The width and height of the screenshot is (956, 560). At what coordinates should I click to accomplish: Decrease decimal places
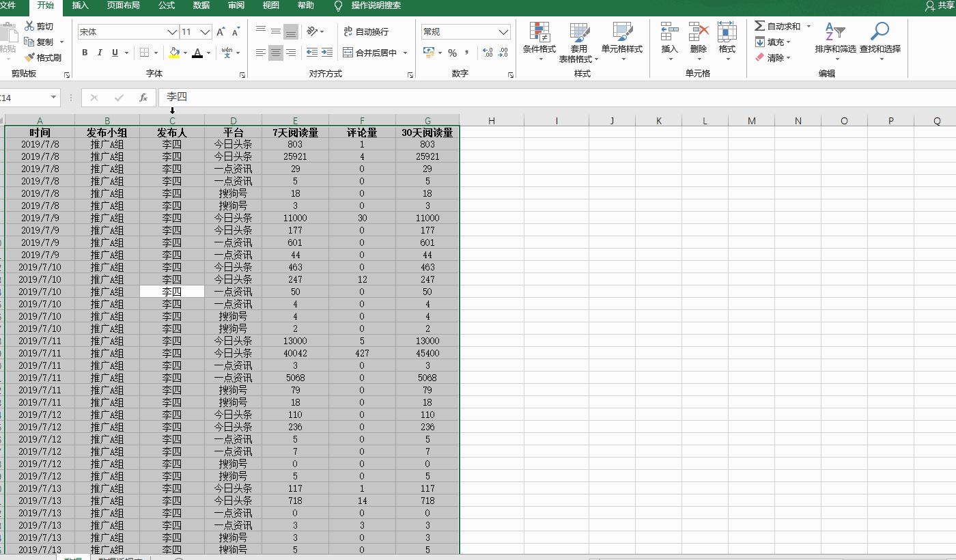(x=503, y=53)
